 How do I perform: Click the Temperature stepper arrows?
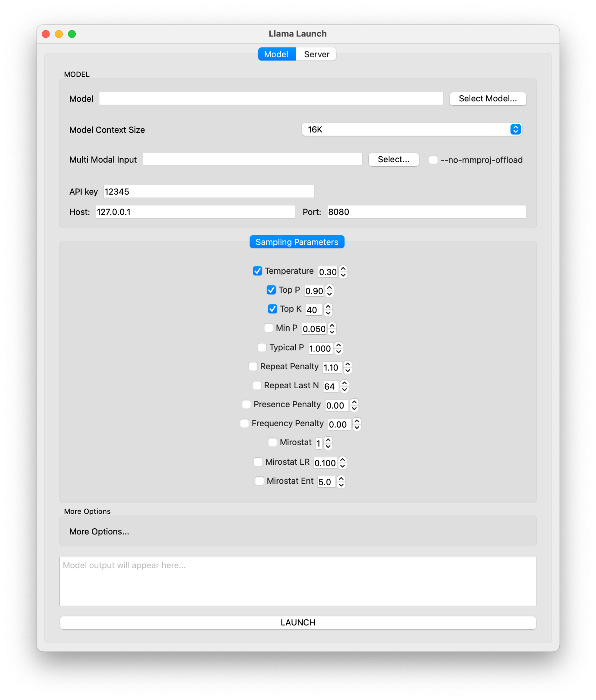coord(343,272)
